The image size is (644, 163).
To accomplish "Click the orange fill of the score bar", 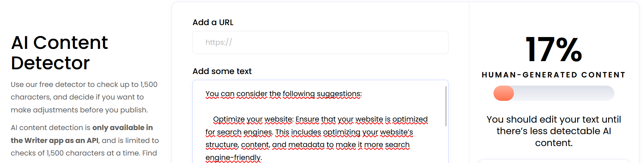I will pyautogui.click(x=504, y=93).
